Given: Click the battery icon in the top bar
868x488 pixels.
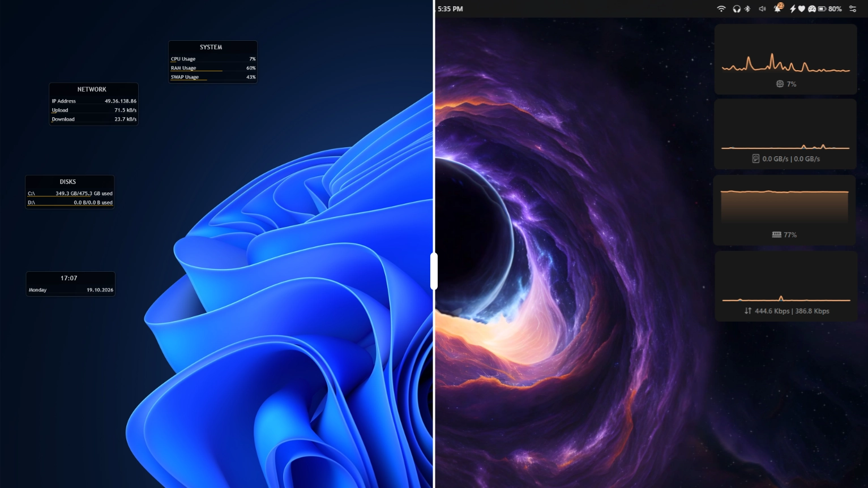Looking at the screenshot, I should [x=822, y=8].
